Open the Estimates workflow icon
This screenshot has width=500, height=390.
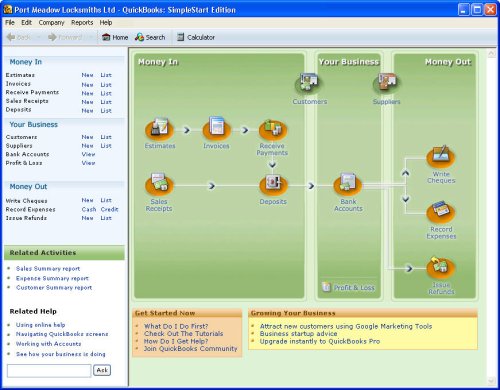click(x=159, y=129)
